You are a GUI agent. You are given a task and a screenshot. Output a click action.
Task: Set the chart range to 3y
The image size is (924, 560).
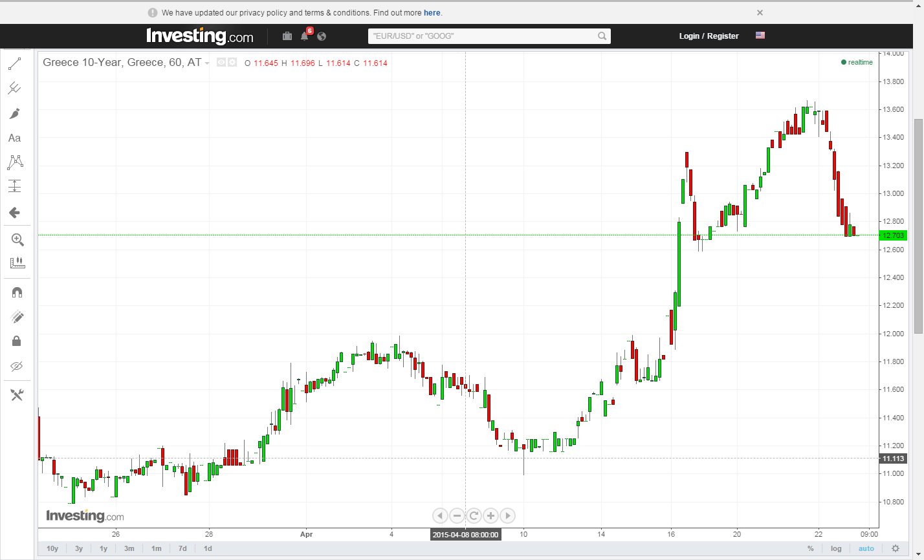(x=79, y=548)
